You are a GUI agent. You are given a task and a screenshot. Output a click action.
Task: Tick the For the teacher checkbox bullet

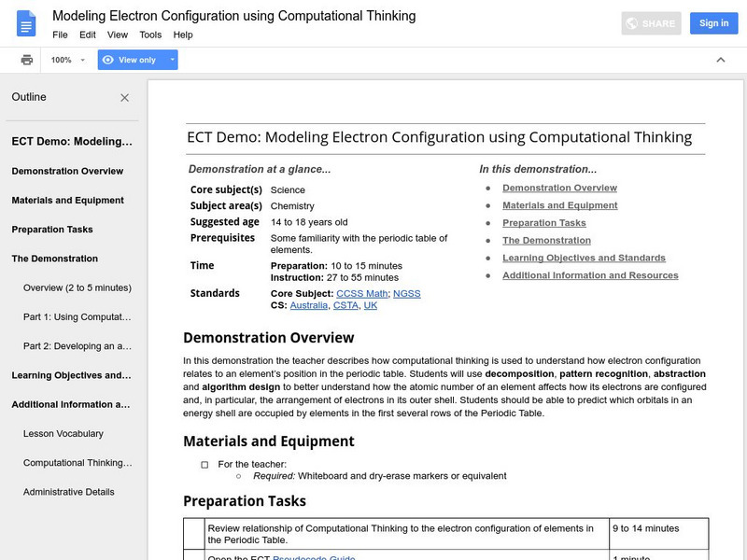tap(204, 464)
